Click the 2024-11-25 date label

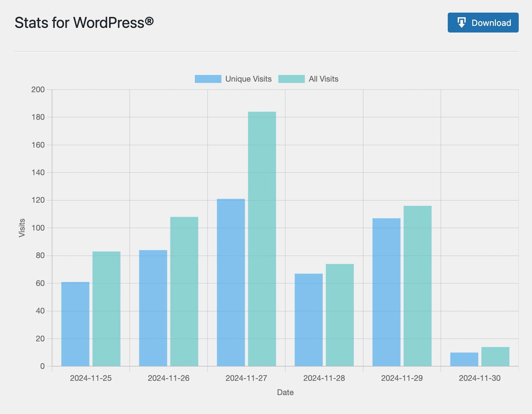pyautogui.click(x=91, y=378)
